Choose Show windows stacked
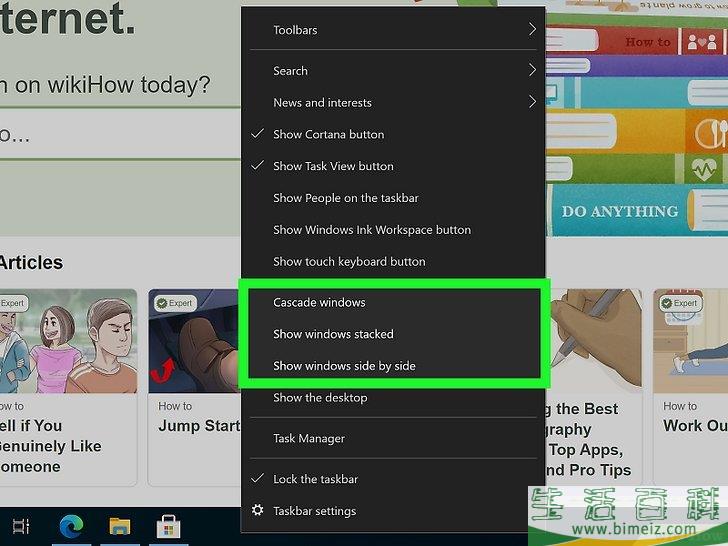 pos(394,334)
